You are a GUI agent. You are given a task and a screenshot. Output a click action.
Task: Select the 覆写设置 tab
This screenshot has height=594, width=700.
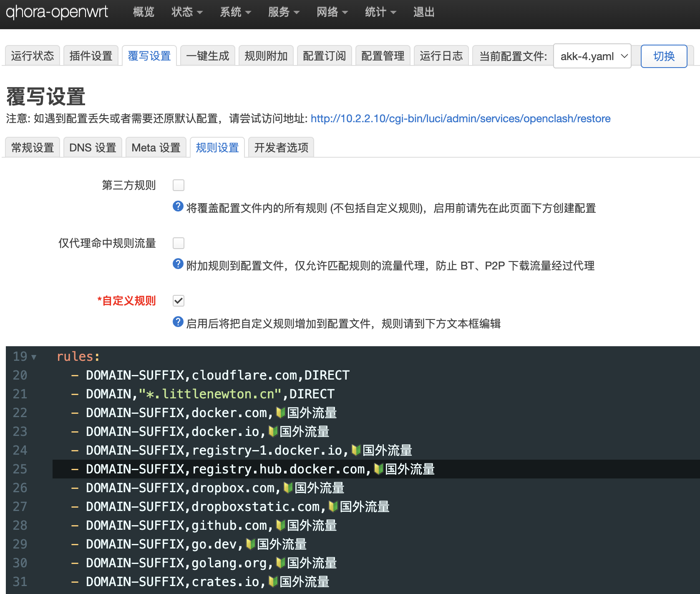(x=149, y=56)
